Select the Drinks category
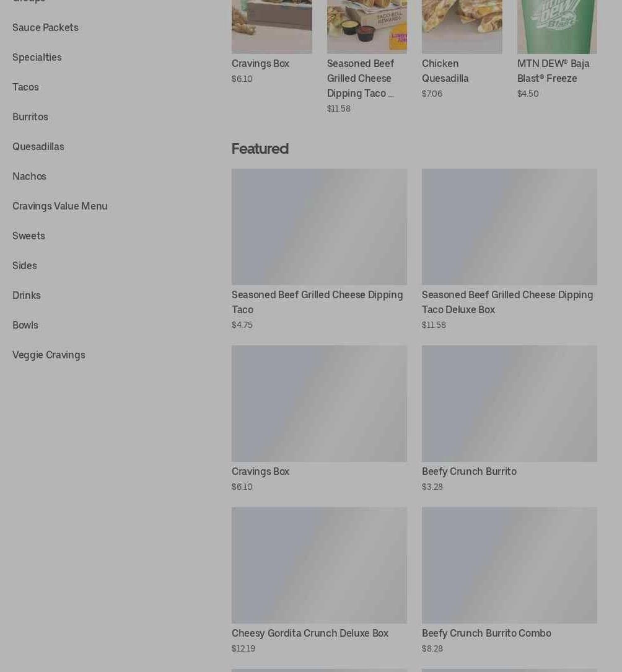The image size is (622, 672). click(x=27, y=296)
